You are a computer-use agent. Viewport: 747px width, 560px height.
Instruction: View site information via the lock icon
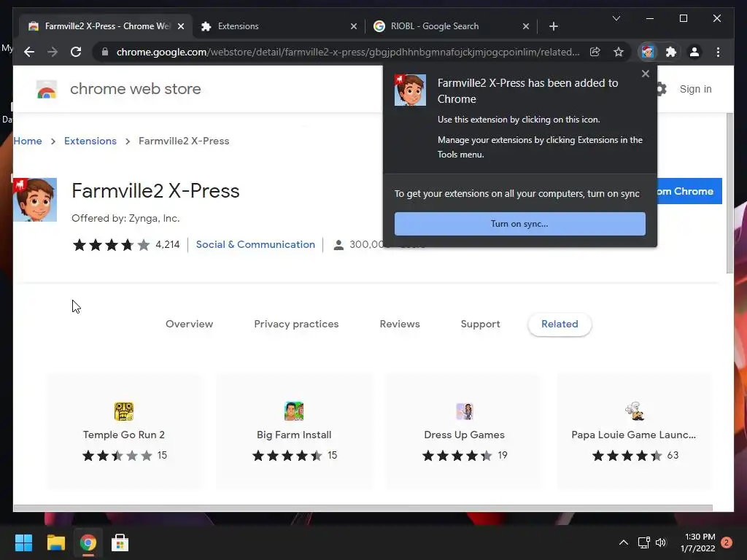click(105, 52)
